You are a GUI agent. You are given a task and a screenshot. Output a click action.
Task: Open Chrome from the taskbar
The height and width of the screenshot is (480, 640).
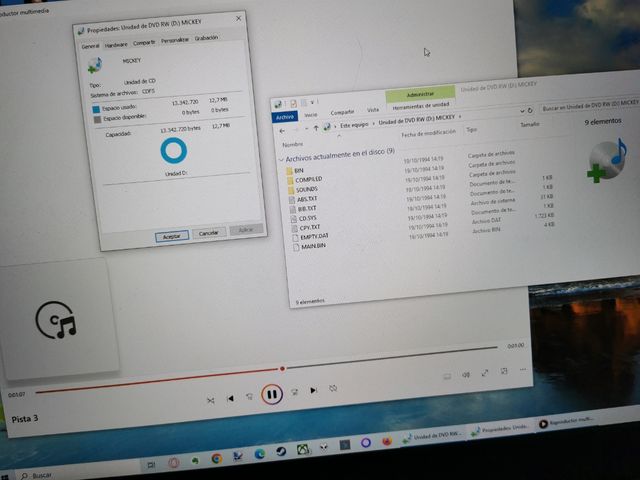point(217,458)
